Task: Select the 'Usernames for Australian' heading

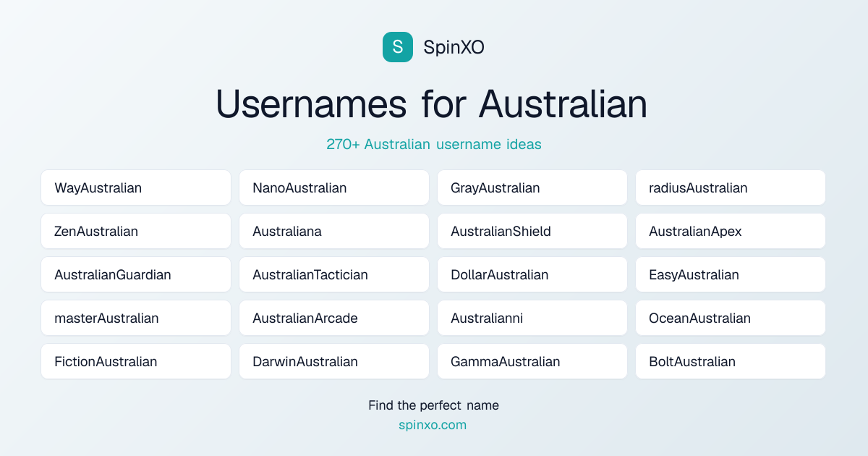Action: pyautogui.click(x=432, y=104)
